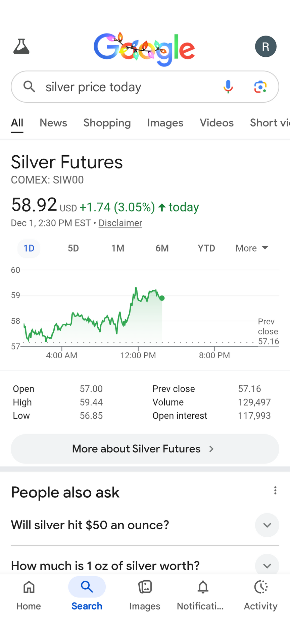Open the account profile avatar
290x644 pixels.
coord(265,47)
